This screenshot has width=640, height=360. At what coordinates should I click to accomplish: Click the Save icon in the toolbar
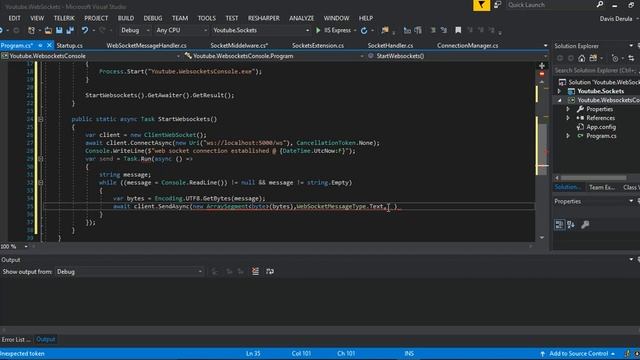click(59, 30)
